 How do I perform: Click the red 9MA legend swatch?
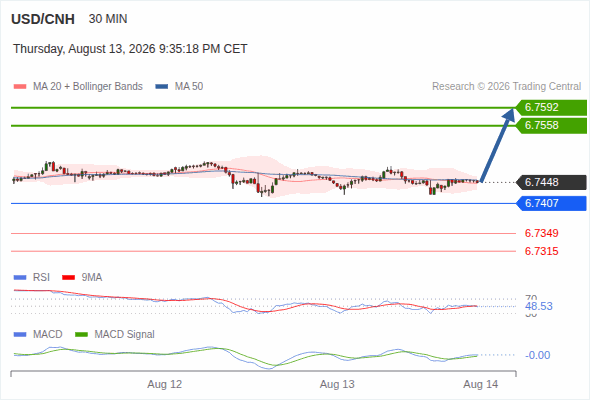point(68,278)
